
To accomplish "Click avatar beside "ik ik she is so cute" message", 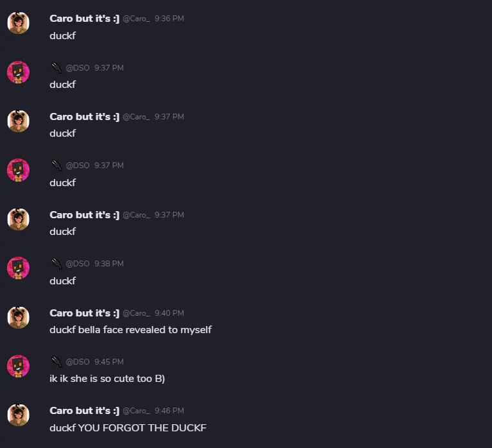I will coord(18,366).
